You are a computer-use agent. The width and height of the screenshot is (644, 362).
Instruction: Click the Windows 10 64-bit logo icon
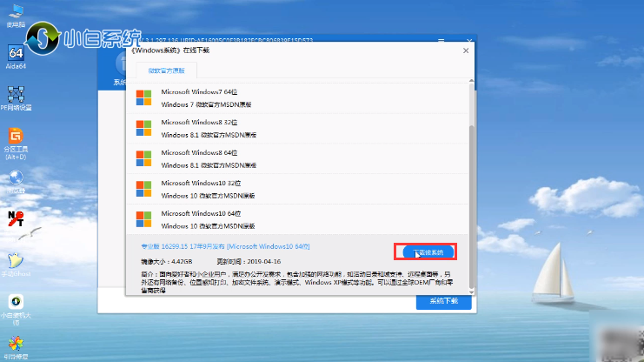(143, 218)
